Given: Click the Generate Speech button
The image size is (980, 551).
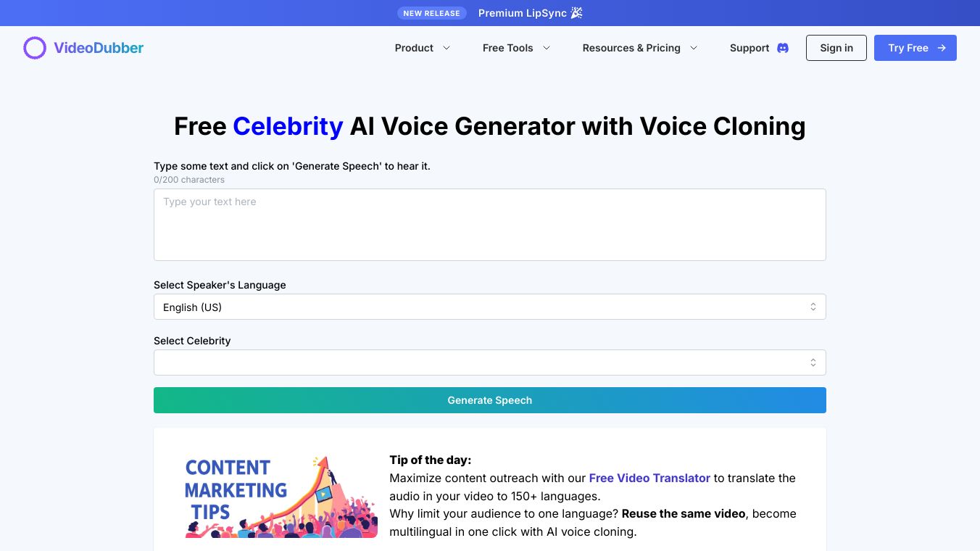Looking at the screenshot, I should (x=490, y=400).
